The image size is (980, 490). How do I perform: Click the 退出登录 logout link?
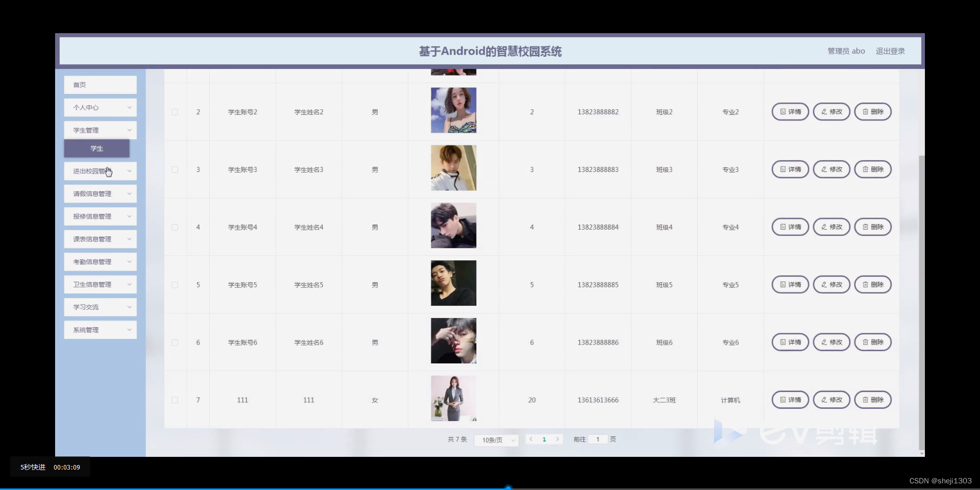pyautogui.click(x=890, y=51)
